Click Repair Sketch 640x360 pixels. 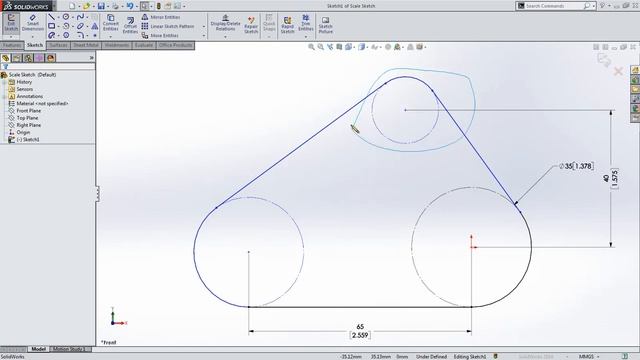click(x=251, y=25)
